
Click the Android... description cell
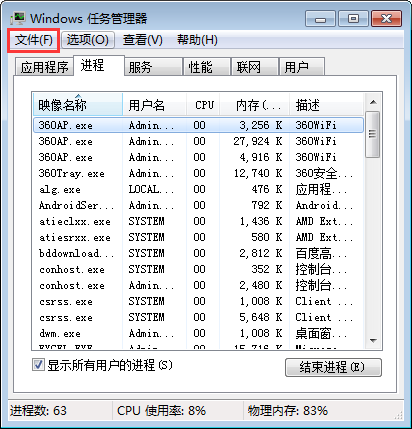[x=324, y=205]
